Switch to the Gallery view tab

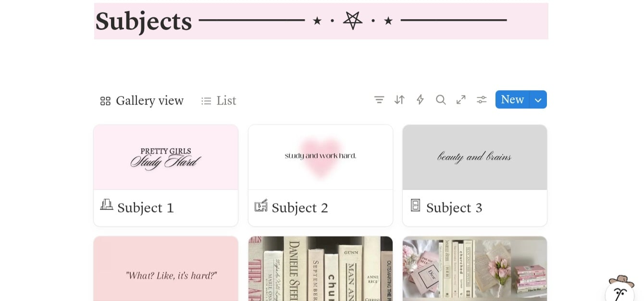[142, 101]
